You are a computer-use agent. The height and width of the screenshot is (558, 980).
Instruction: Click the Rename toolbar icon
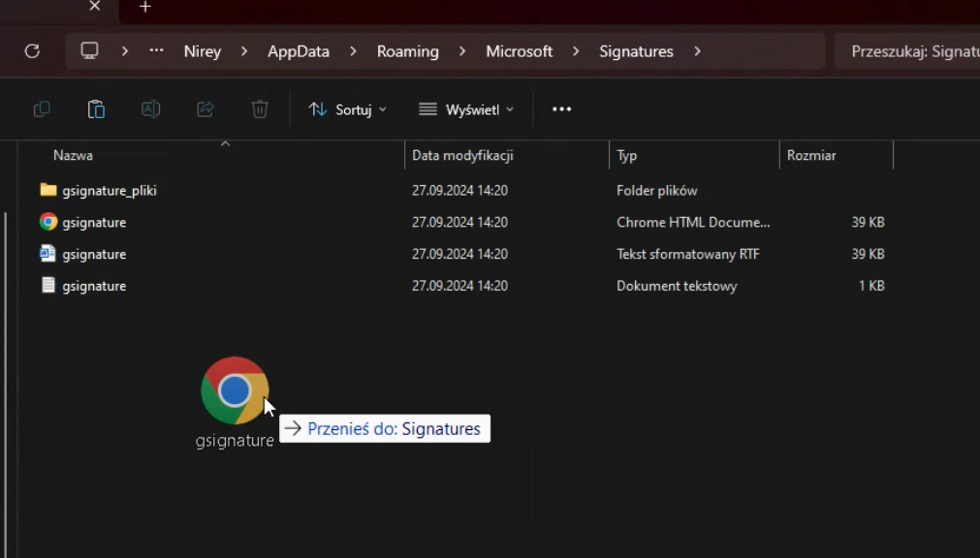click(150, 109)
